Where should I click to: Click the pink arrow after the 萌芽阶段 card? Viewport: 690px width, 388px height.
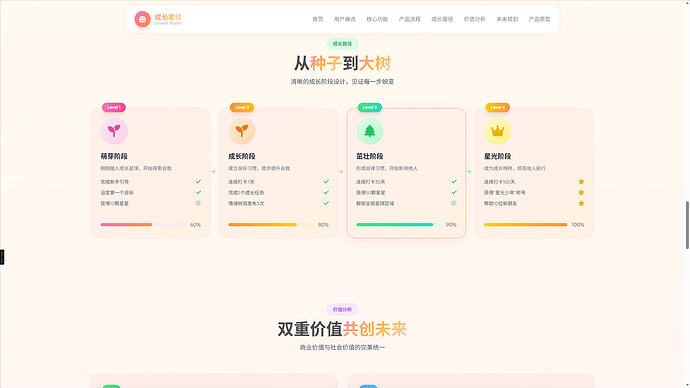pyautogui.click(x=213, y=172)
